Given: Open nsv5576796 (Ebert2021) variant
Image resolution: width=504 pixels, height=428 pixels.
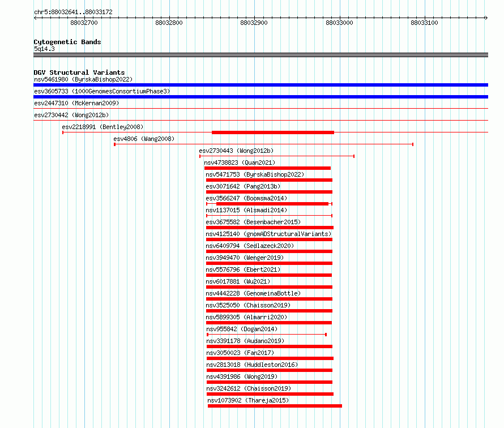Looking at the screenshot, I should pos(243,269).
